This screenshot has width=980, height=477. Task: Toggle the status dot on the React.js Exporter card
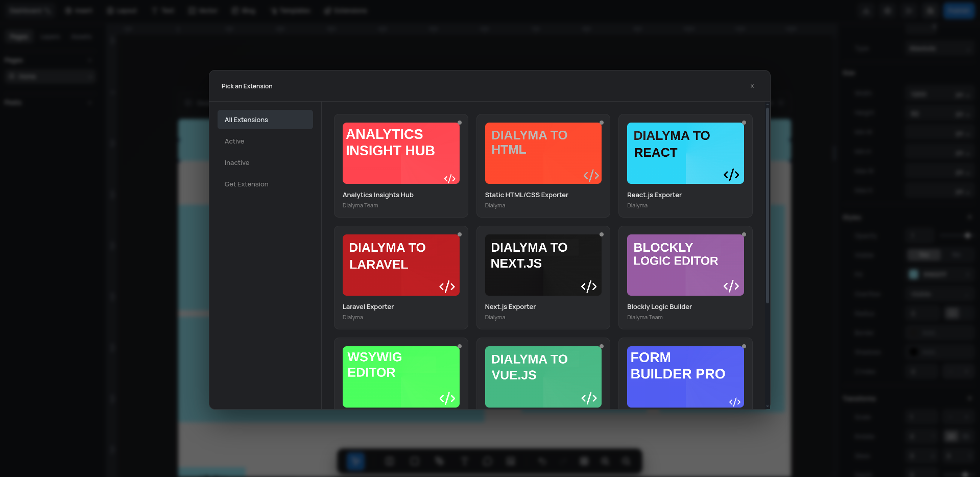(744, 123)
